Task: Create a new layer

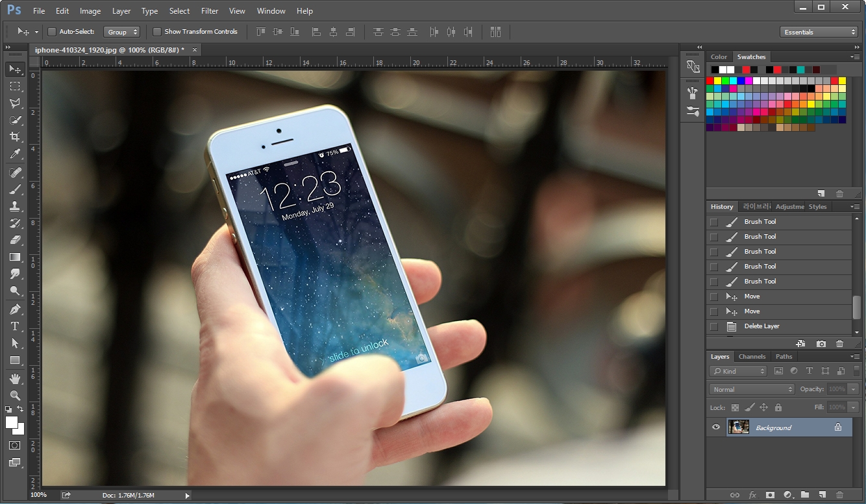Action: [x=821, y=494]
